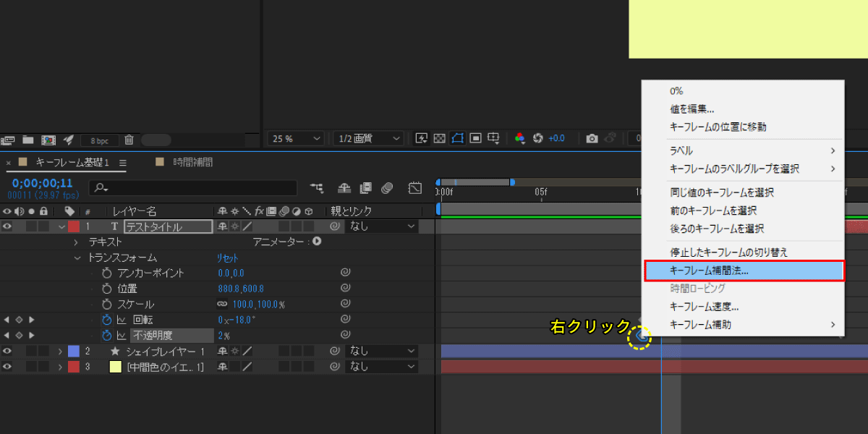
Task: Click the red label color of layer 3
Action: (73, 367)
